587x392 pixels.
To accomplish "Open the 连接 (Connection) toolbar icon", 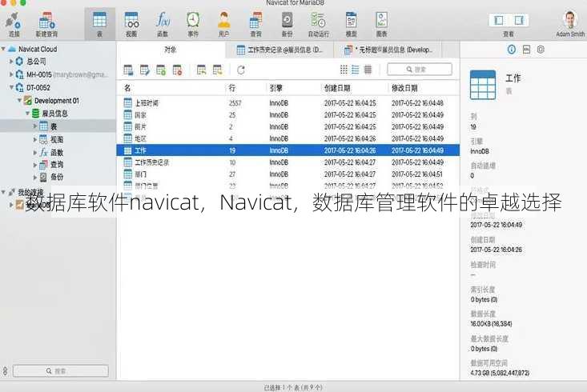I will tap(13, 21).
